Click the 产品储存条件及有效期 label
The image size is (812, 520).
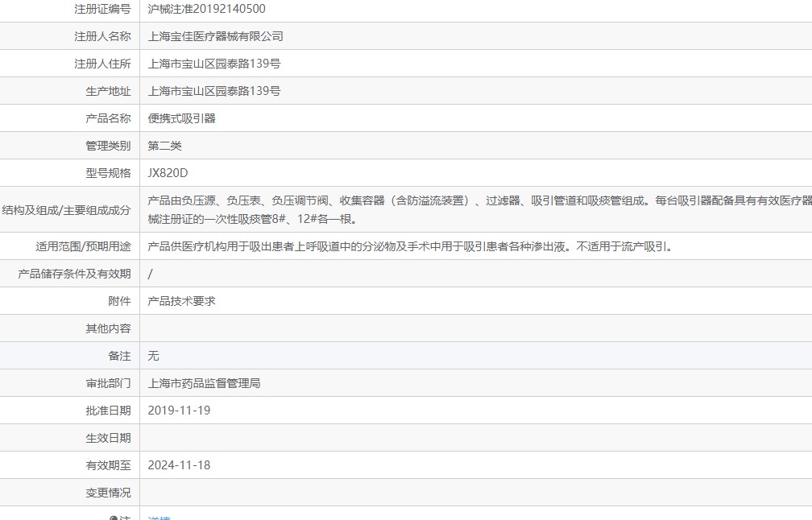point(74,274)
